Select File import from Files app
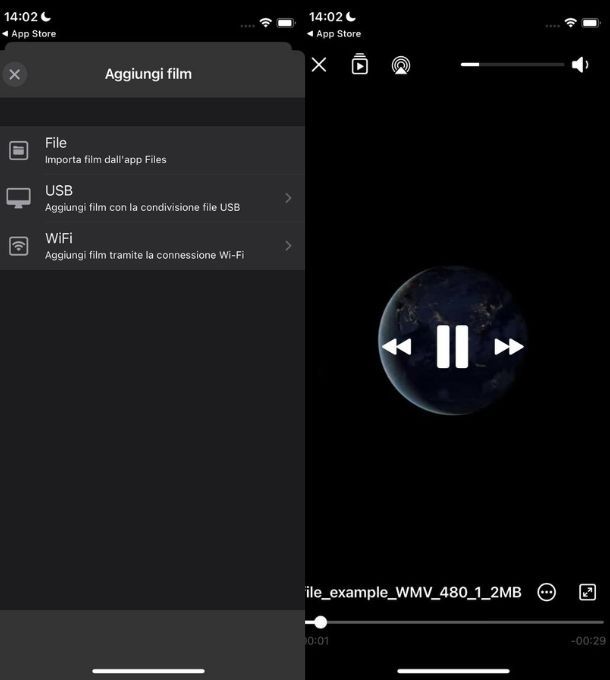This screenshot has height=680, width=610. (x=150, y=150)
